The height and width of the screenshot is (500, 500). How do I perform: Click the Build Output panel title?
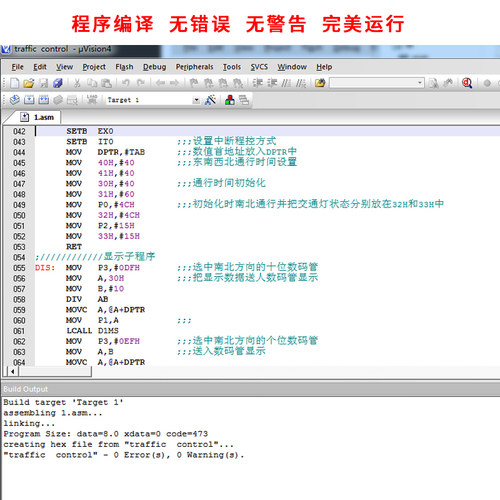pos(26,389)
